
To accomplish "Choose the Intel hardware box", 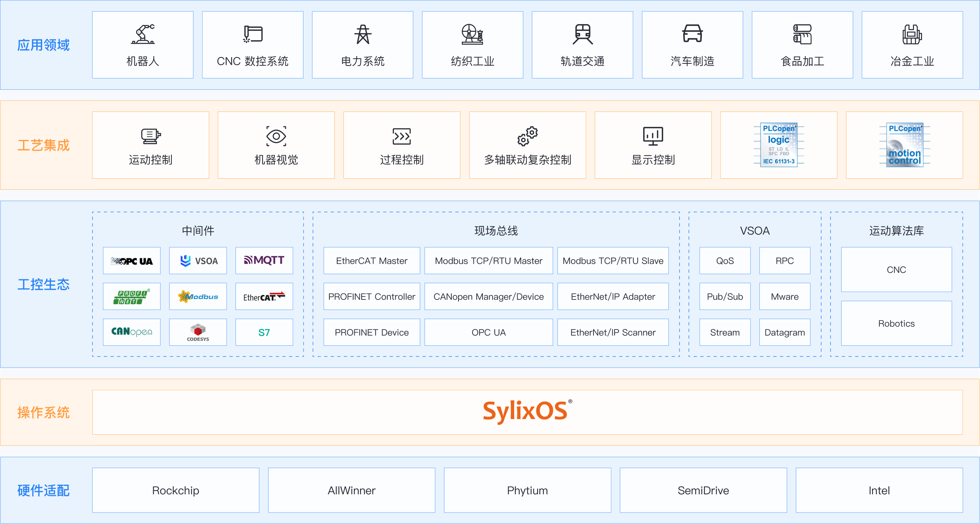I will click(879, 490).
